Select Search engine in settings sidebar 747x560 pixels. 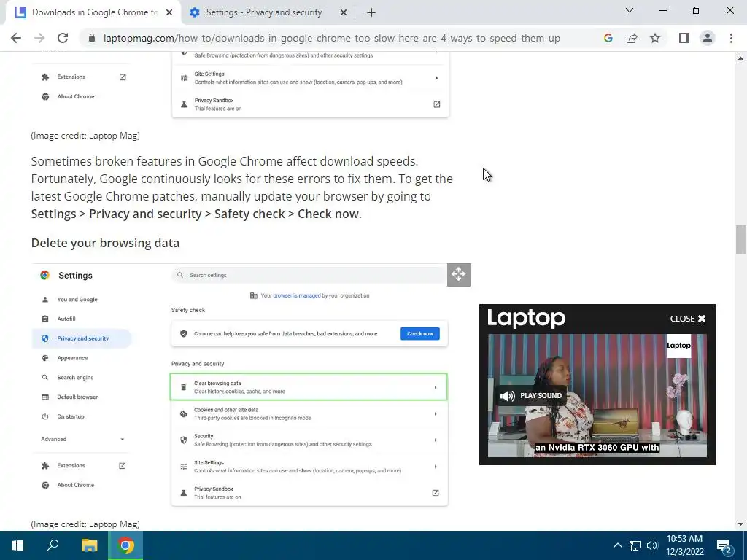point(75,377)
